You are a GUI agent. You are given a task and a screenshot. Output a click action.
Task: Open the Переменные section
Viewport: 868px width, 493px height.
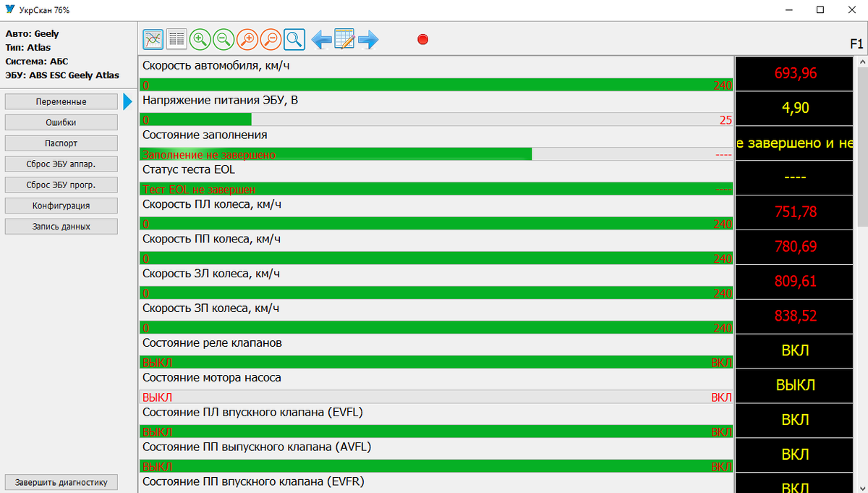[61, 102]
